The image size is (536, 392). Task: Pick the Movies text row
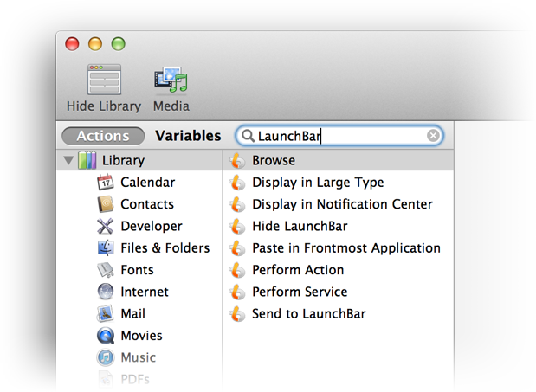pyautogui.click(x=141, y=336)
